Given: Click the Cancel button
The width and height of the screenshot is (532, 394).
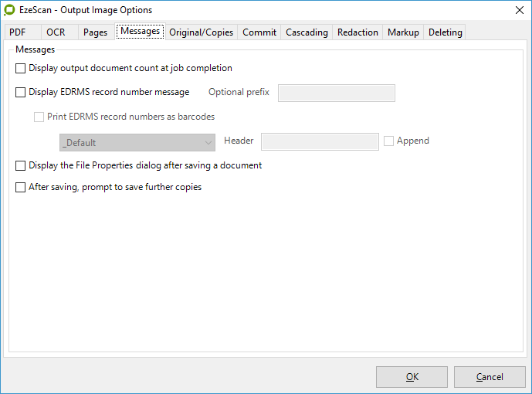Looking at the screenshot, I should [490, 377].
